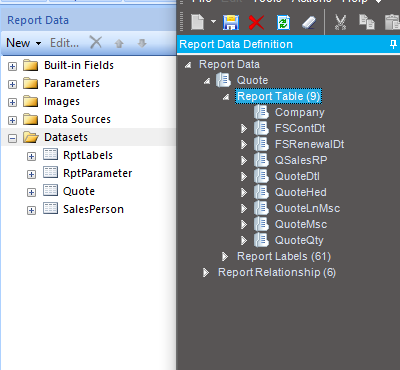
Task: Click the RptLabels table icon
Action: [x=50, y=154]
